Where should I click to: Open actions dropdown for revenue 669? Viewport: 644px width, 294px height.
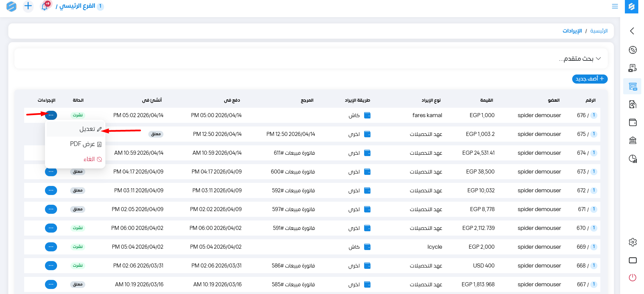51,247
